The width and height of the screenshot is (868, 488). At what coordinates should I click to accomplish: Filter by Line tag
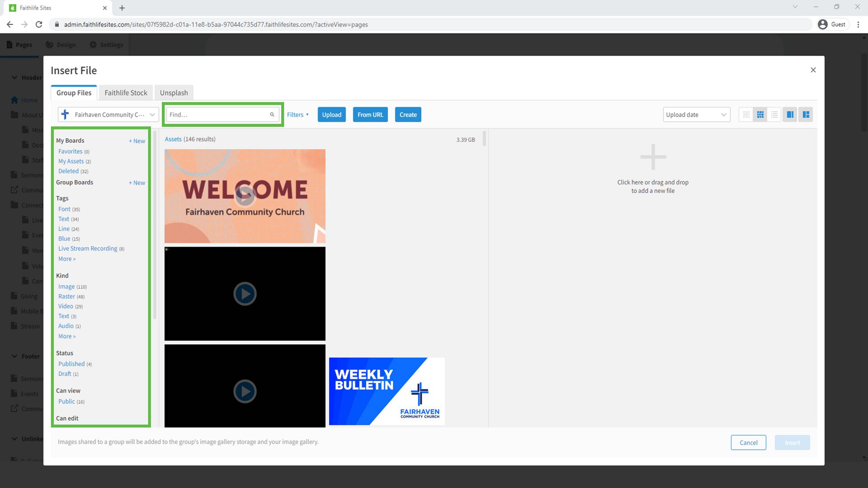64,229
